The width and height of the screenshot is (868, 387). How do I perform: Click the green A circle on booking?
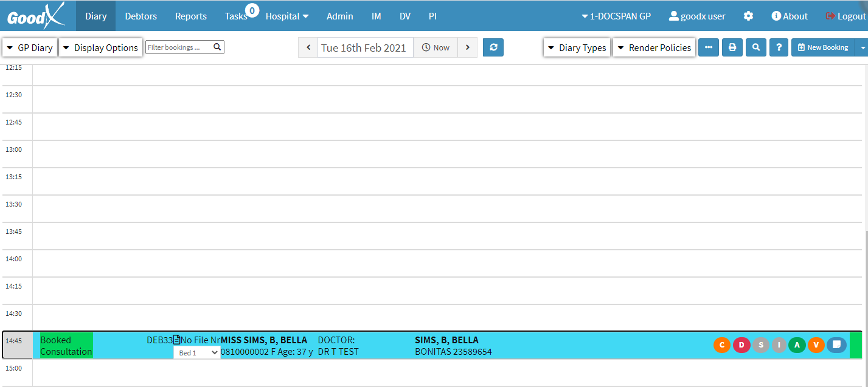click(x=797, y=345)
